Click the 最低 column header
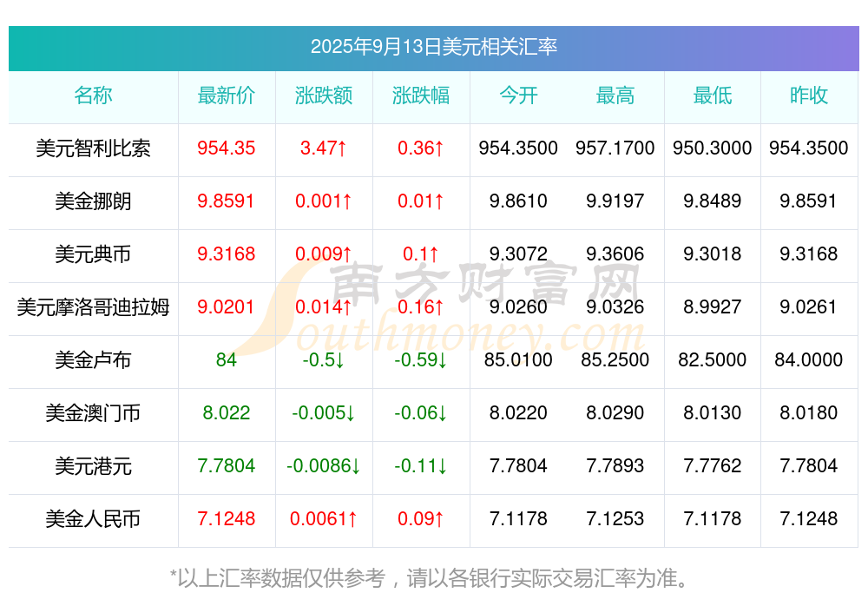This screenshot has height=606, width=868. pos(713,96)
